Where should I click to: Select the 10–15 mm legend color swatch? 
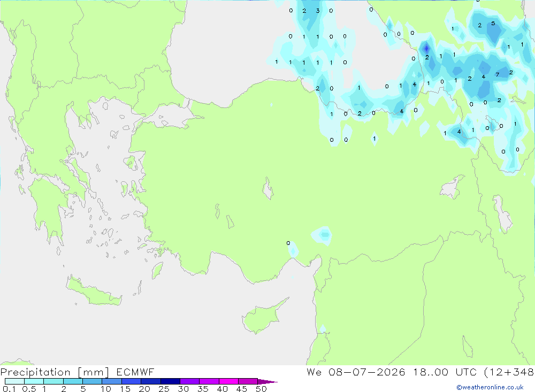click(112, 381)
